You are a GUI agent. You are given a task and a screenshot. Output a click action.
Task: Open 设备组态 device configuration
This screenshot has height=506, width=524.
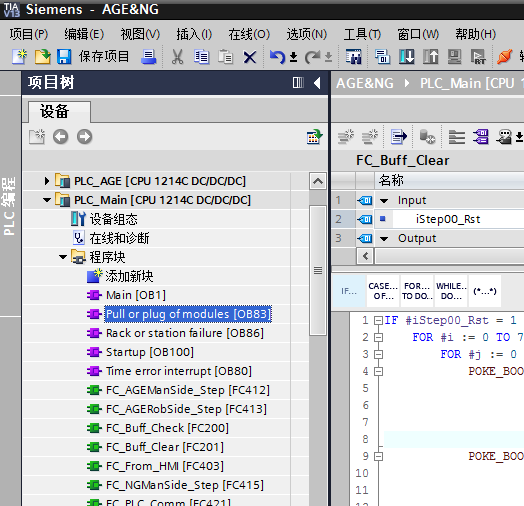113,219
